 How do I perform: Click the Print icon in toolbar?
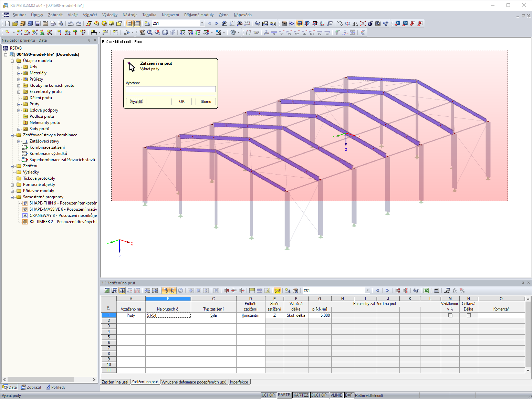53,23
